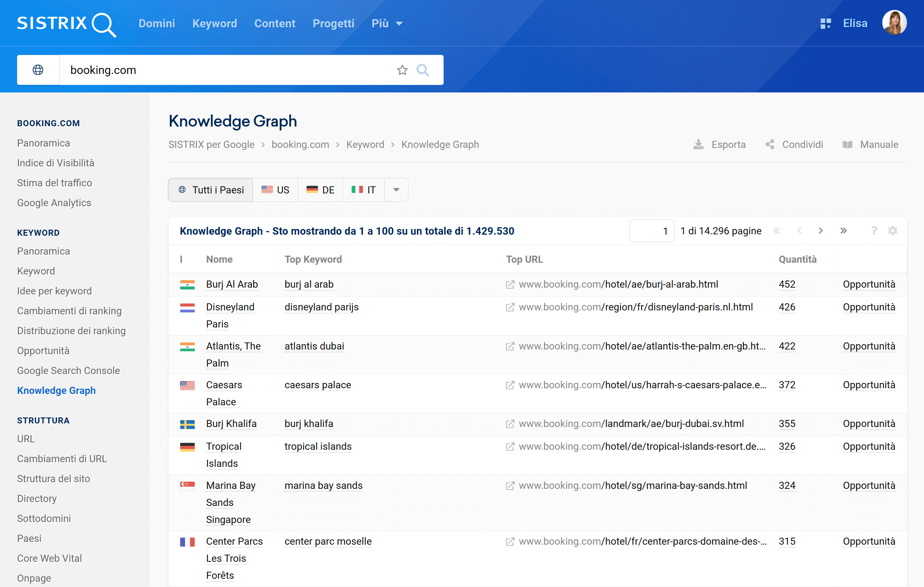Jump to last page double-arrow

(x=843, y=231)
